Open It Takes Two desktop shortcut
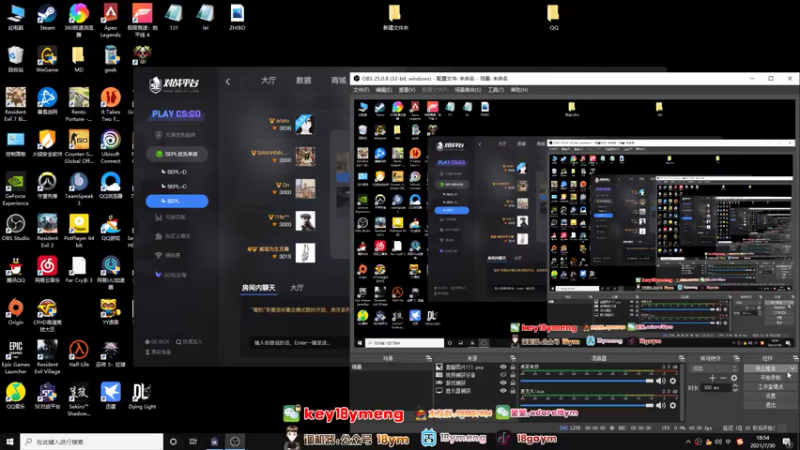Image resolution: width=800 pixels, height=450 pixels. point(110,105)
